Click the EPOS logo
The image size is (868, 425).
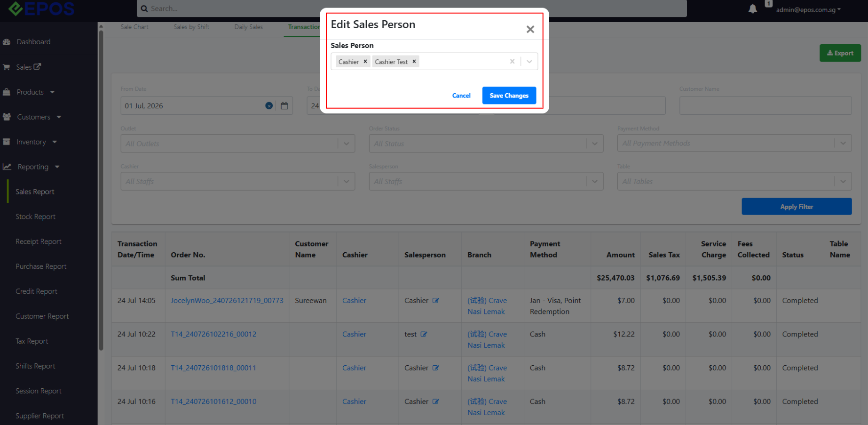(41, 8)
